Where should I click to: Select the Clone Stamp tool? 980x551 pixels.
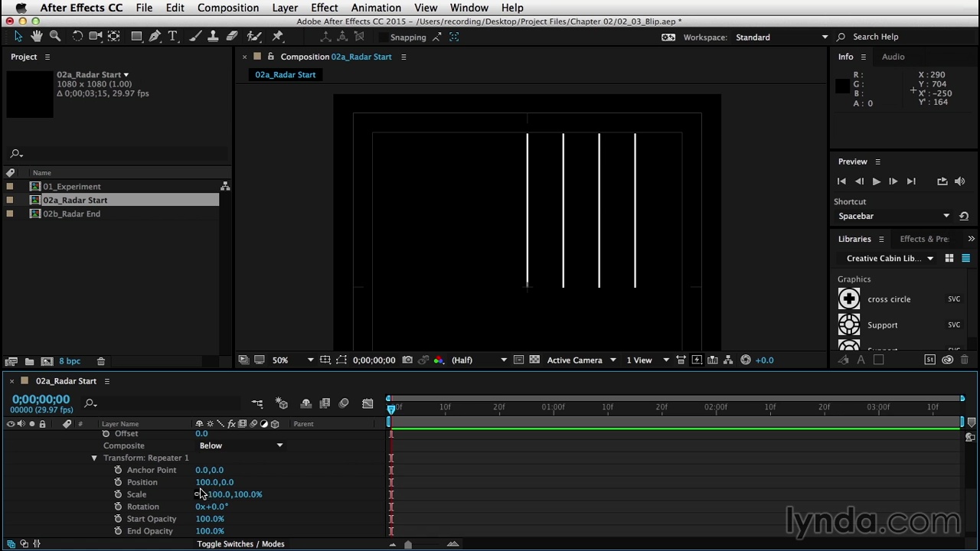tap(213, 36)
